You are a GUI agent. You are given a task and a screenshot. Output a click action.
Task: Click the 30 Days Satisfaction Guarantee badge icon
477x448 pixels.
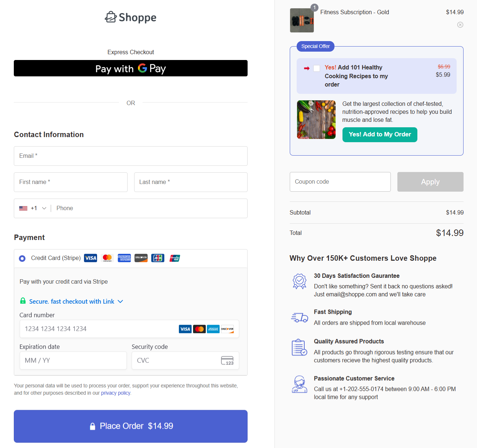pos(299,281)
